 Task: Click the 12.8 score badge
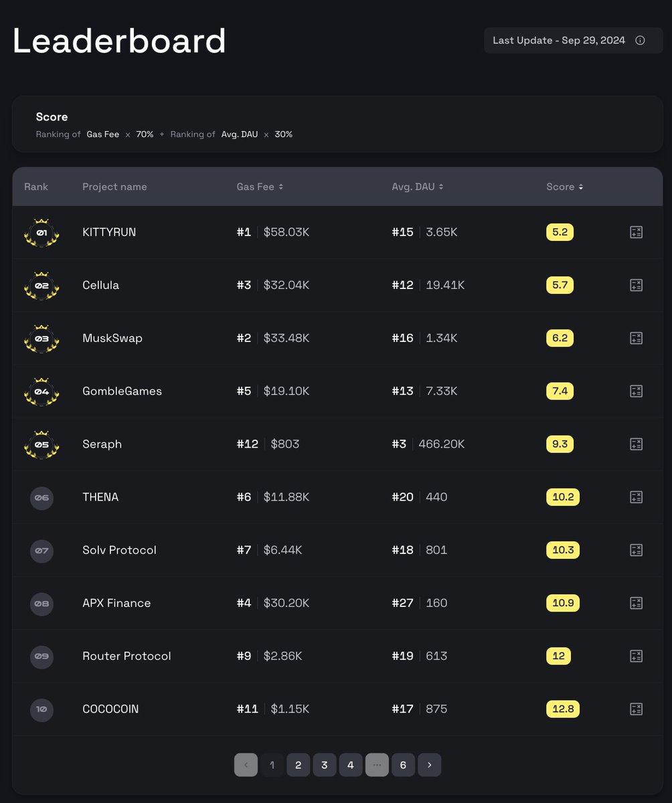click(x=563, y=709)
